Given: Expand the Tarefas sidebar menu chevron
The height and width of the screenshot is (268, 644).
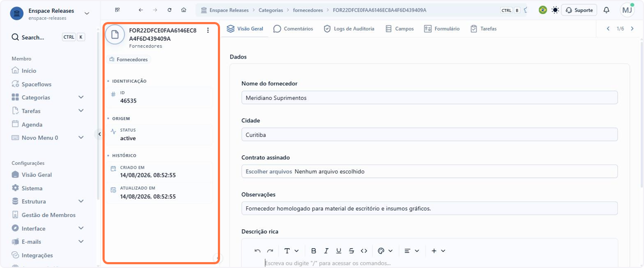Looking at the screenshot, I should tap(81, 111).
